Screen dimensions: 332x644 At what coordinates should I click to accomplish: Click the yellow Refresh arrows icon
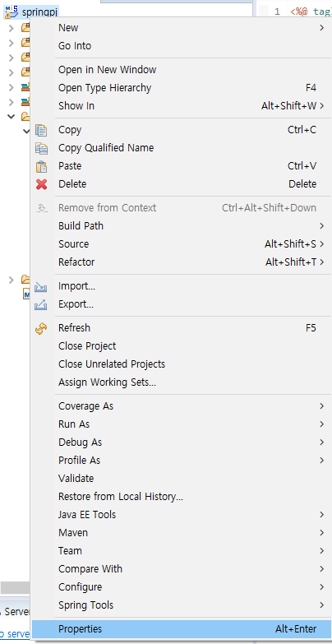[41, 328]
